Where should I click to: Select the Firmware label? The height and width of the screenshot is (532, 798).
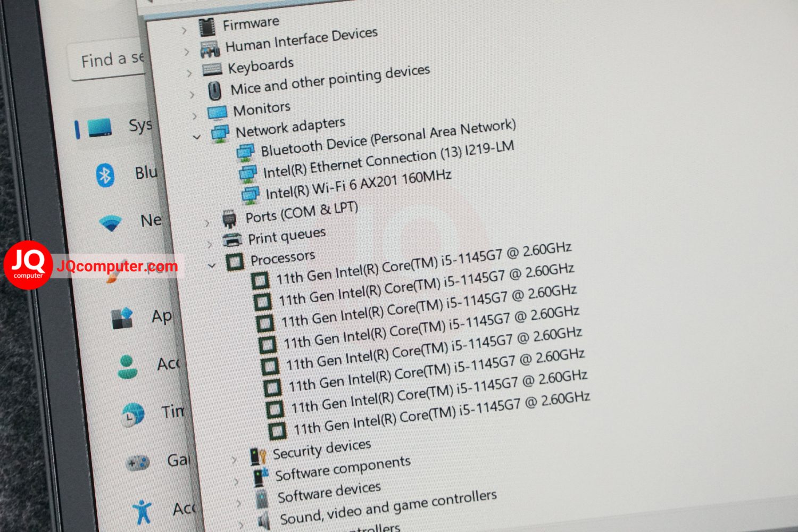coord(251,23)
